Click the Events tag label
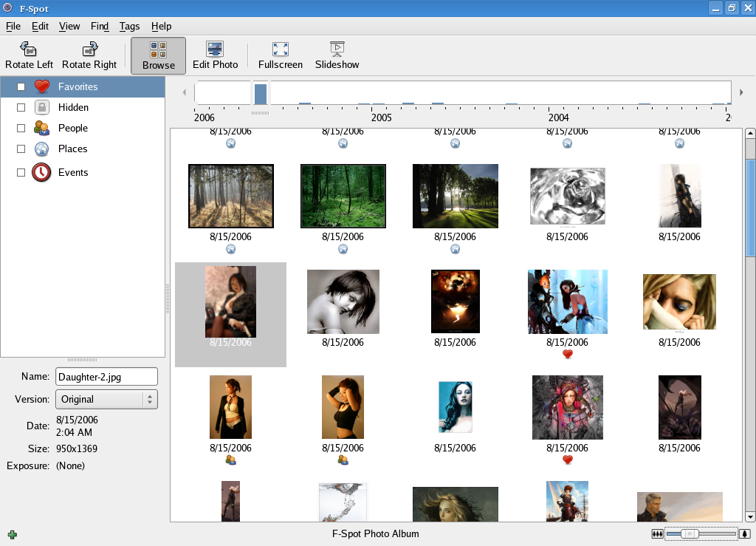Viewport: 756px width, 546px height. [x=73, y=172]
